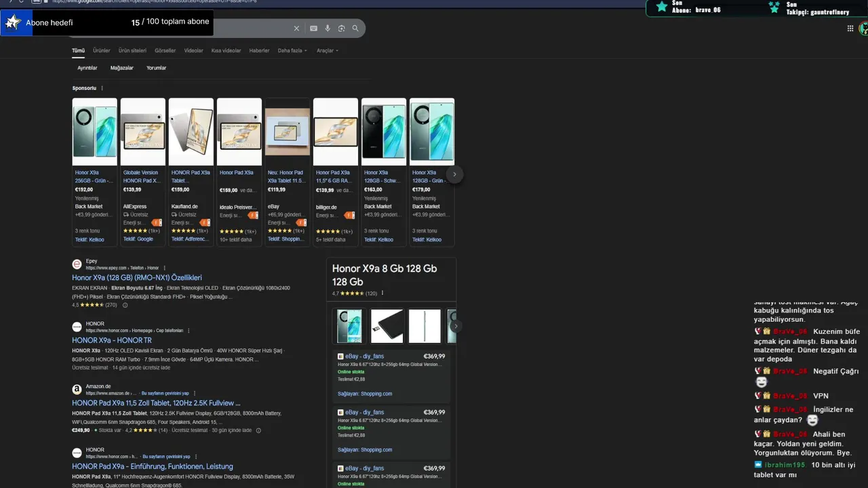Open the HONOR X9a - HONOR TR link
This screenshot has height=488, width=868.
click(x=112, y=340)
